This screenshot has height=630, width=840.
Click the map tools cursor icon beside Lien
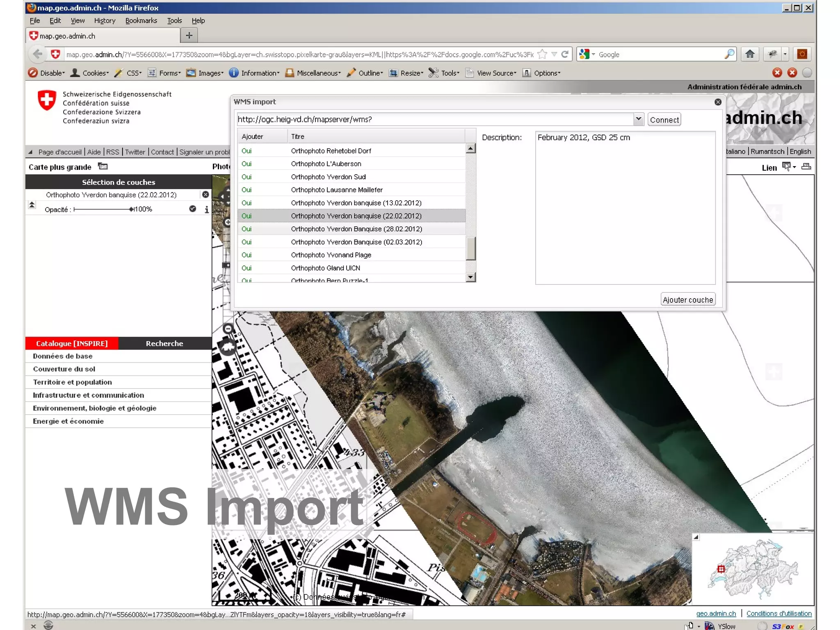[x=786, y=167]
